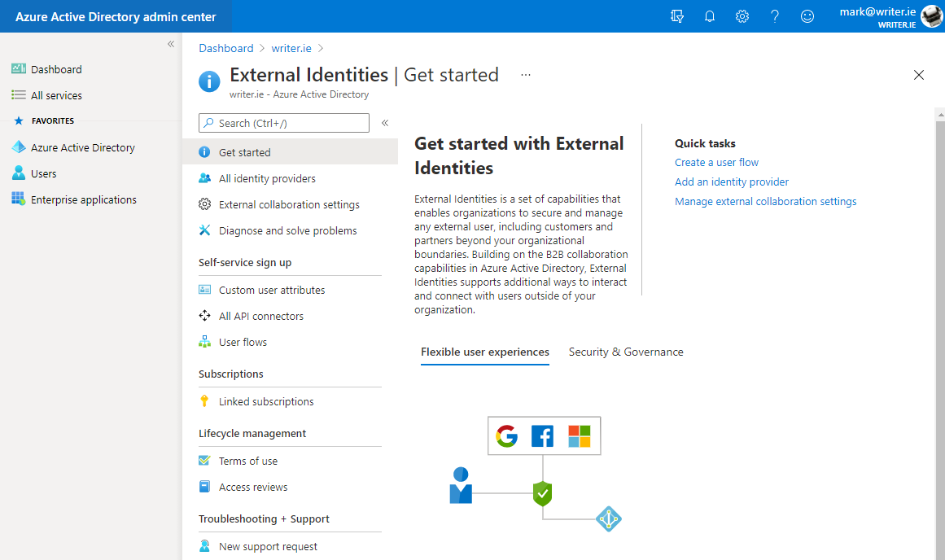Click the Enterprise applications grid icon

click(19, 199)
